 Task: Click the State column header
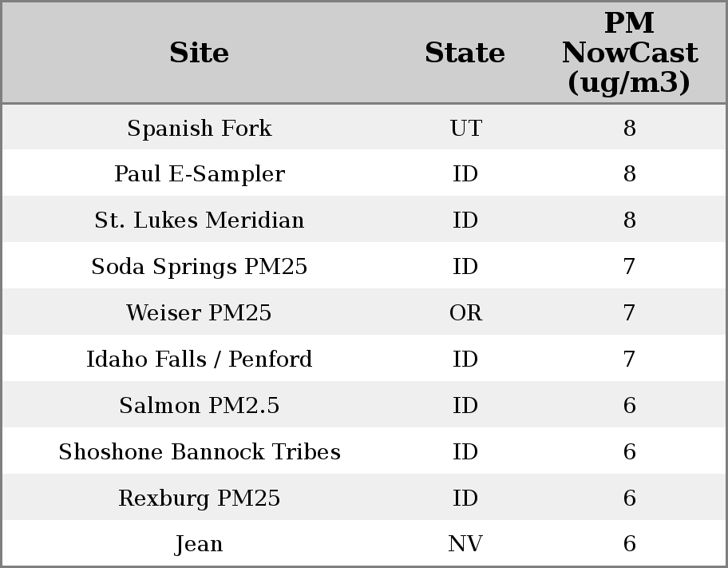coord(465,53)
